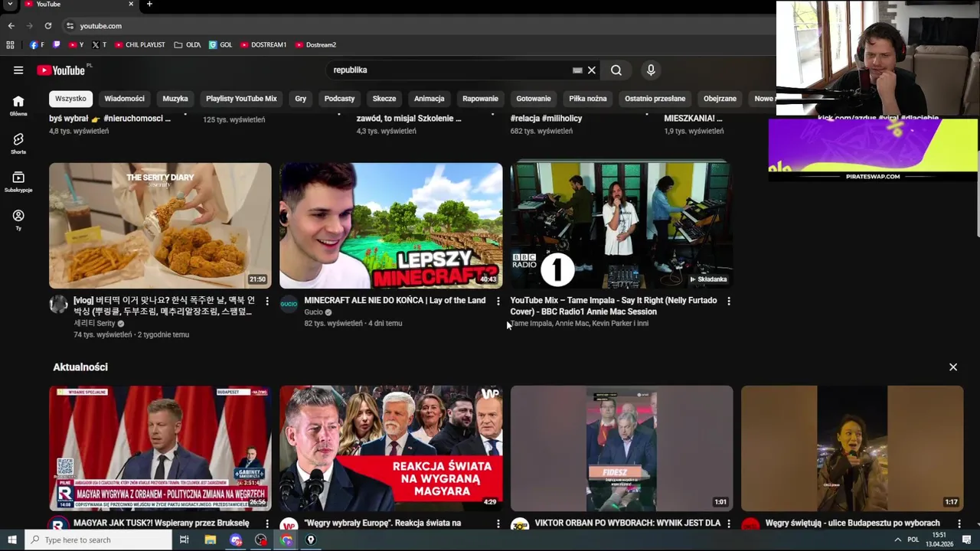The width and height of the screenshot is (980, 551).
Task: Start voice search with microphone icon
Action: [x=651, y=70]
